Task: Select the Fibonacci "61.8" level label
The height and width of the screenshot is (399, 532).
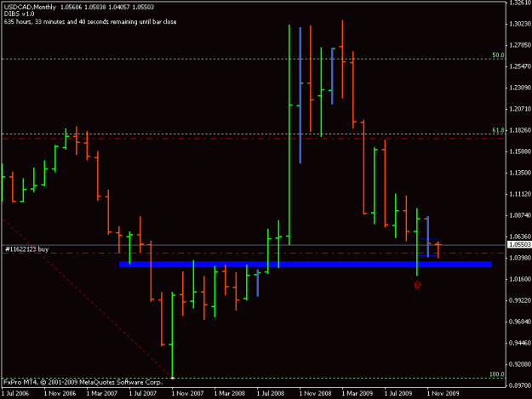Action: pos(498,130)
